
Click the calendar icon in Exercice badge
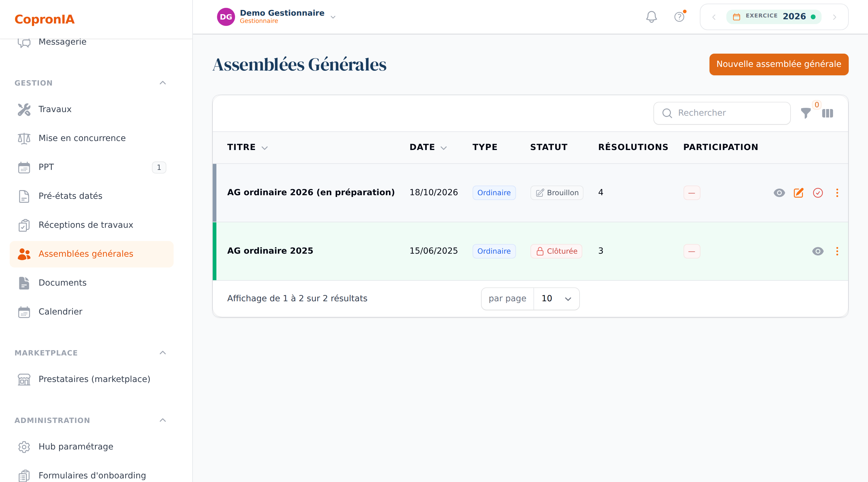pos(737,17)
